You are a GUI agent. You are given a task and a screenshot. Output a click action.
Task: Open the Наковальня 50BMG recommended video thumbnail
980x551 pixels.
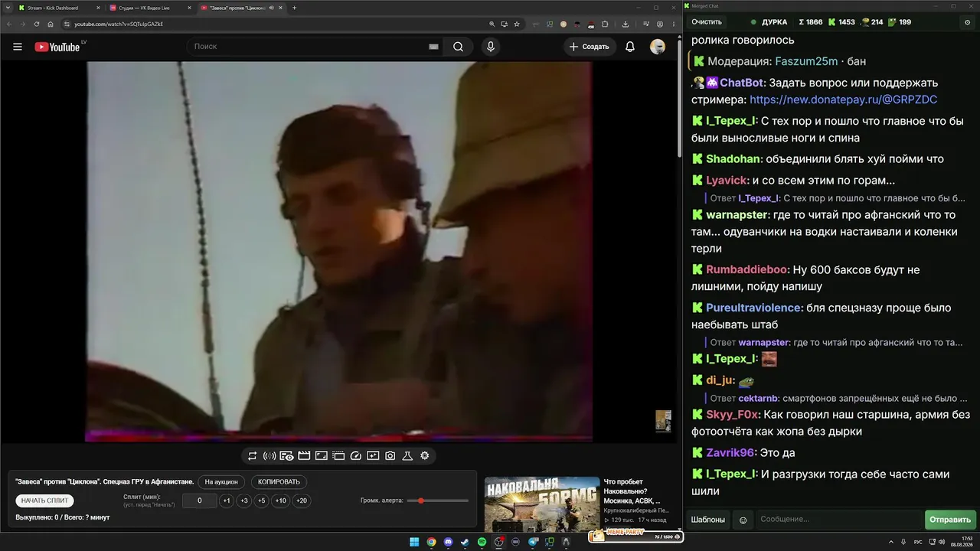click(x=542, y=504)
